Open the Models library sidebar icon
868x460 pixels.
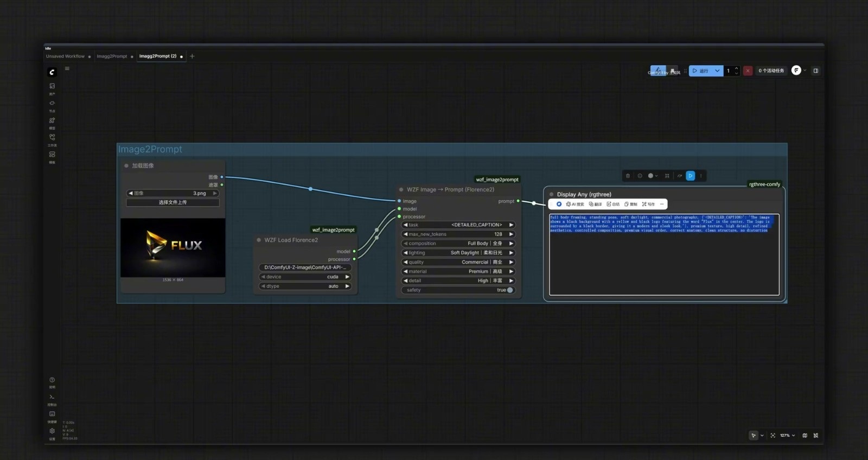(52, 120)
